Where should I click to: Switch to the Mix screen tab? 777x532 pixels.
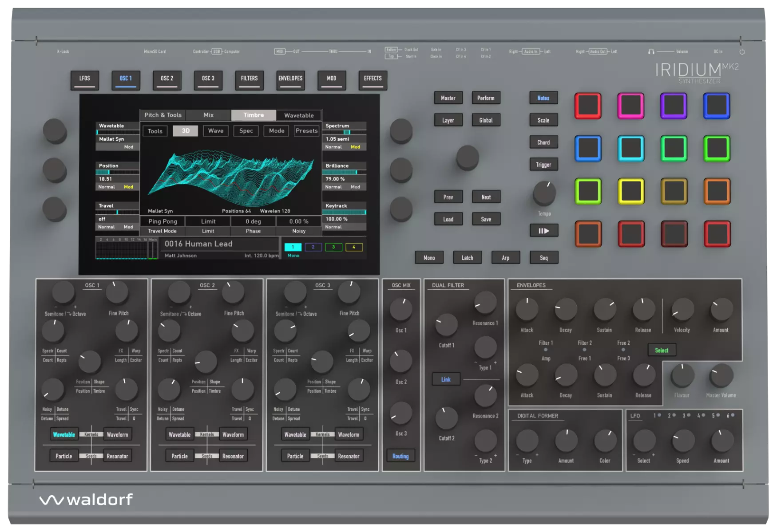(x=209, y=115)
